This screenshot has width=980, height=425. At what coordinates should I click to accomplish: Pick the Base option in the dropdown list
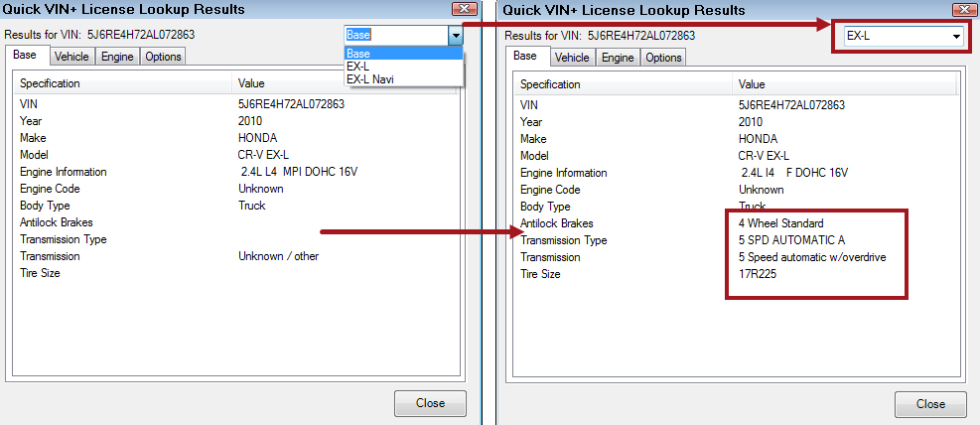pos(358,54)
